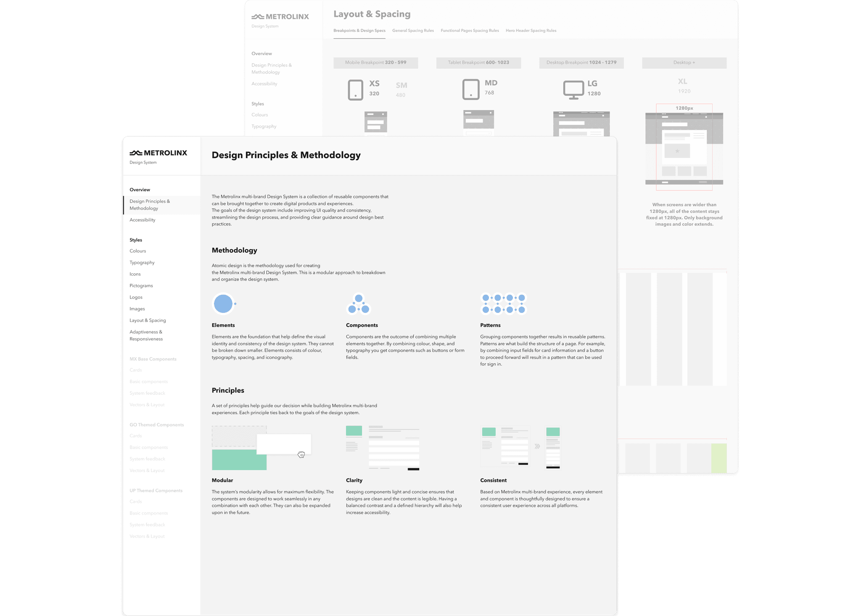Image resolution: width=861 pixels, height=616 pixels.
Task: Click the Elements single-circle icon
Action: [223, 304]
